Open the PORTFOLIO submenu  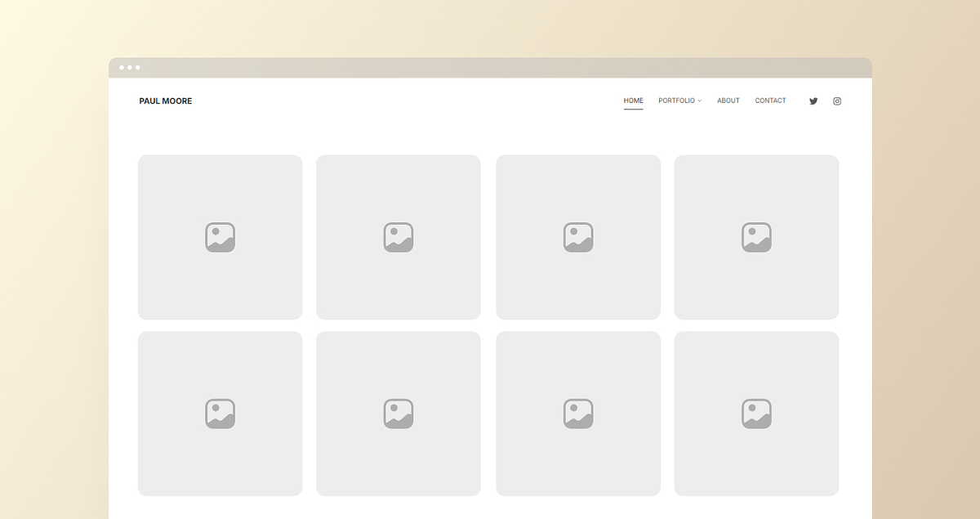coord(678,101)
